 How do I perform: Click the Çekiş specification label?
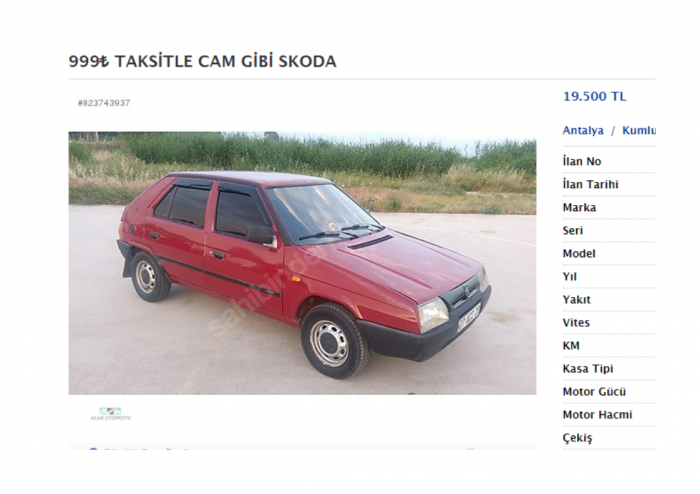click(577, 438)
